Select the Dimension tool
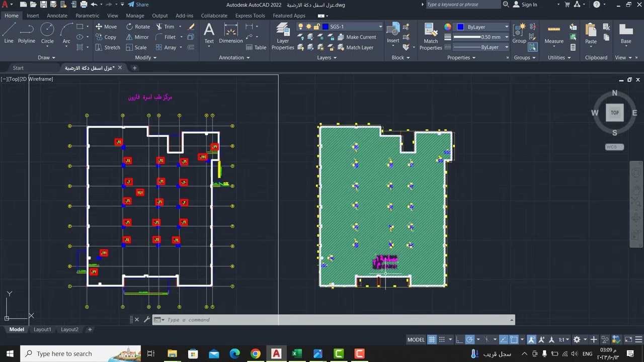 [x=231, y=33]
